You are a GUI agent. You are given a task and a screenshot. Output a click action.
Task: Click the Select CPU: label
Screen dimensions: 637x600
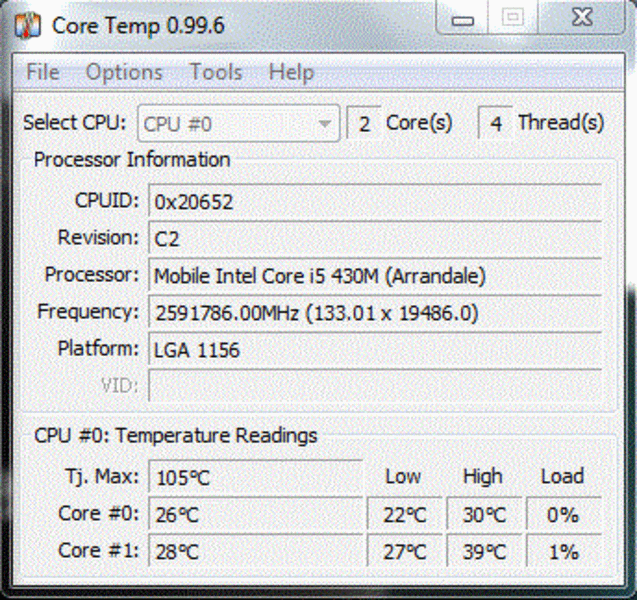pyautogui.click(x=75, y=123)
